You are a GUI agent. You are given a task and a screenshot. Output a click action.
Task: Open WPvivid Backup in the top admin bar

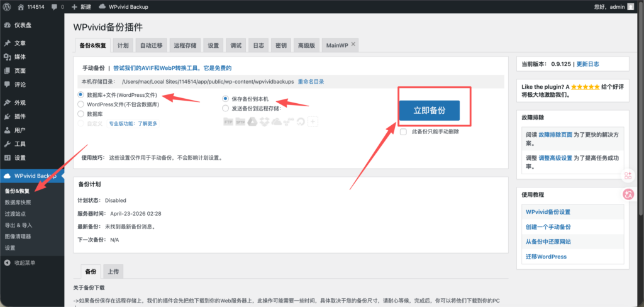point(123,6)
